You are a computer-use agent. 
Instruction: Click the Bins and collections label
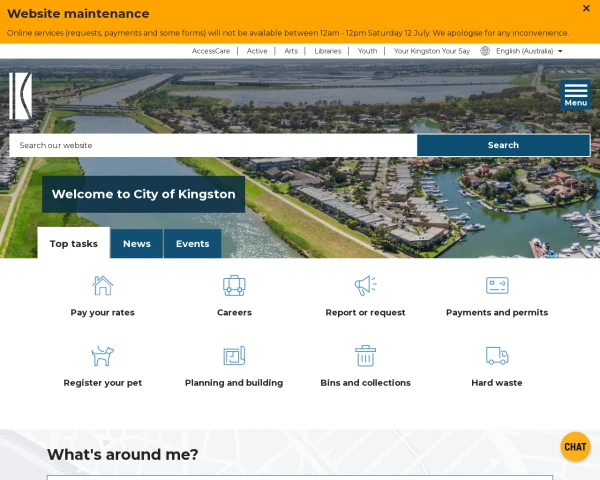(x=365, y=383)
